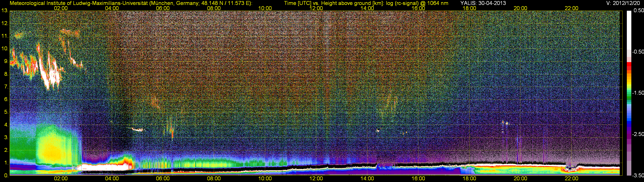Viewport: 644px width, 182px height.
Task: Click the 9 km height axis label
Action: click(x=6, y=61)
